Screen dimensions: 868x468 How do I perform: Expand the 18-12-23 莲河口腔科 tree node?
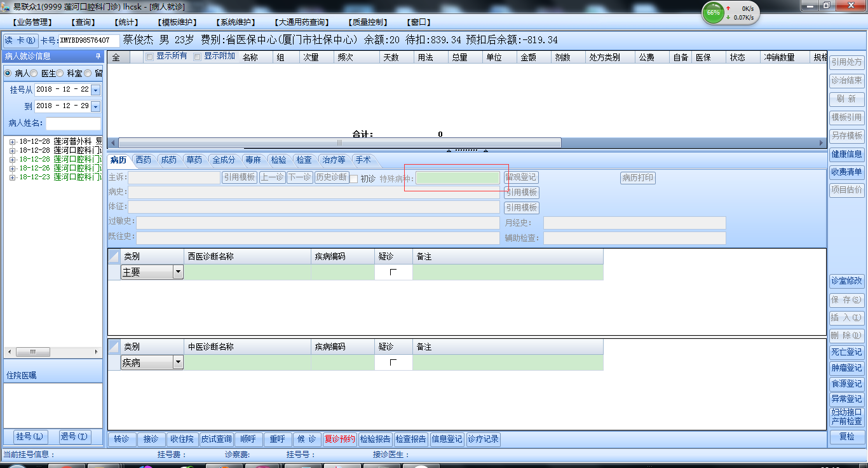(x=12, y=177)
